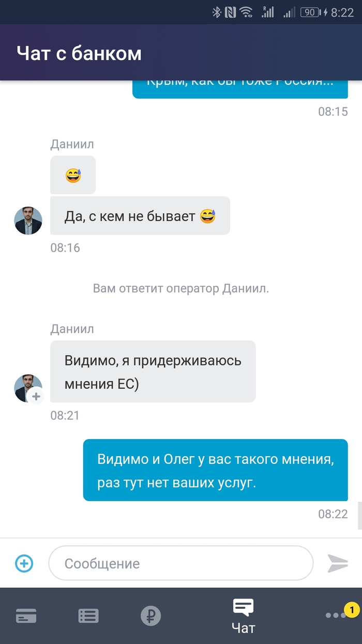Tap Daniil's avatar beside 'Да, с кем не бывает'
Image resolution: width=362 pixels, height=644 pixels.
[x=28, y=221]
